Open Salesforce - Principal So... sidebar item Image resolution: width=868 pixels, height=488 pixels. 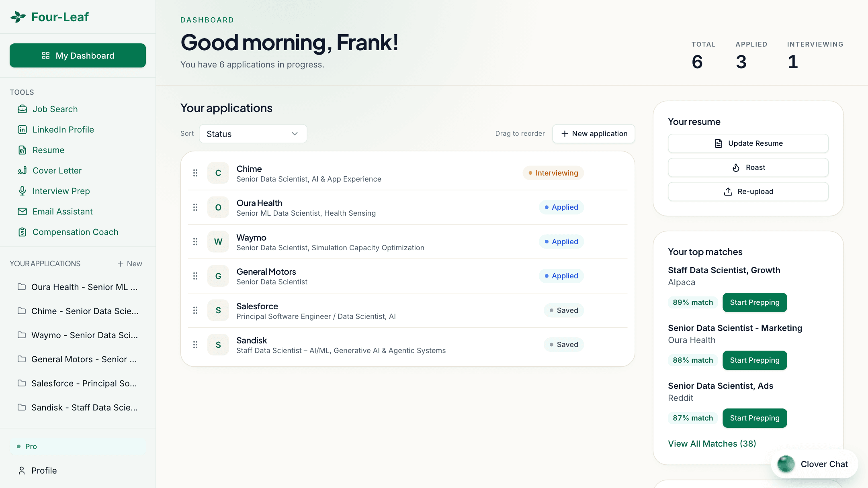pos(78,384)
